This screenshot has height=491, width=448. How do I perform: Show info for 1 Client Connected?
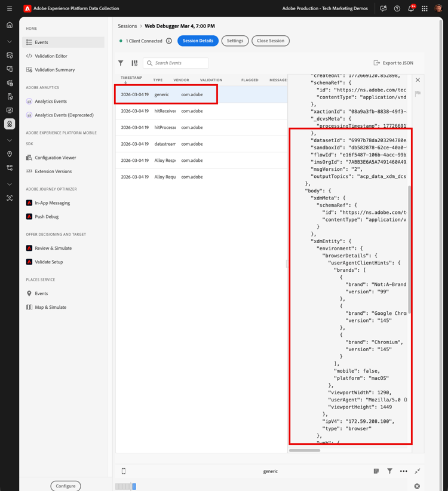click(168, 41)
